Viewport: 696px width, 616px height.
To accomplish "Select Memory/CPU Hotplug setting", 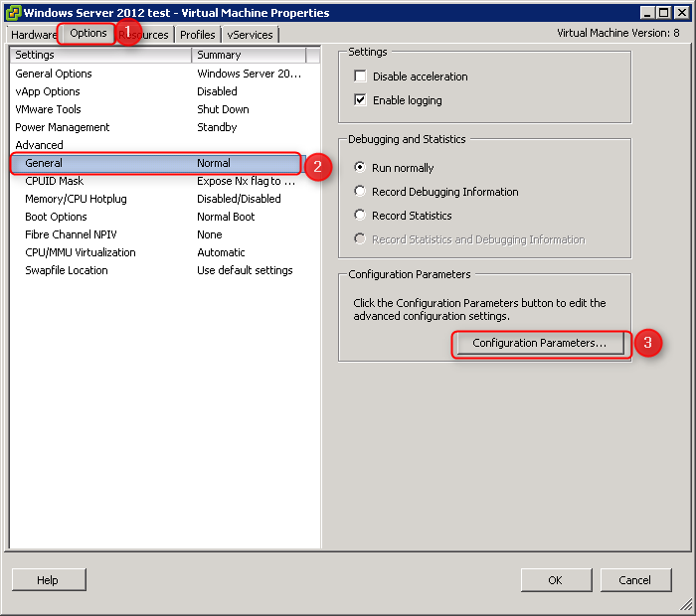I will (158, 199).
